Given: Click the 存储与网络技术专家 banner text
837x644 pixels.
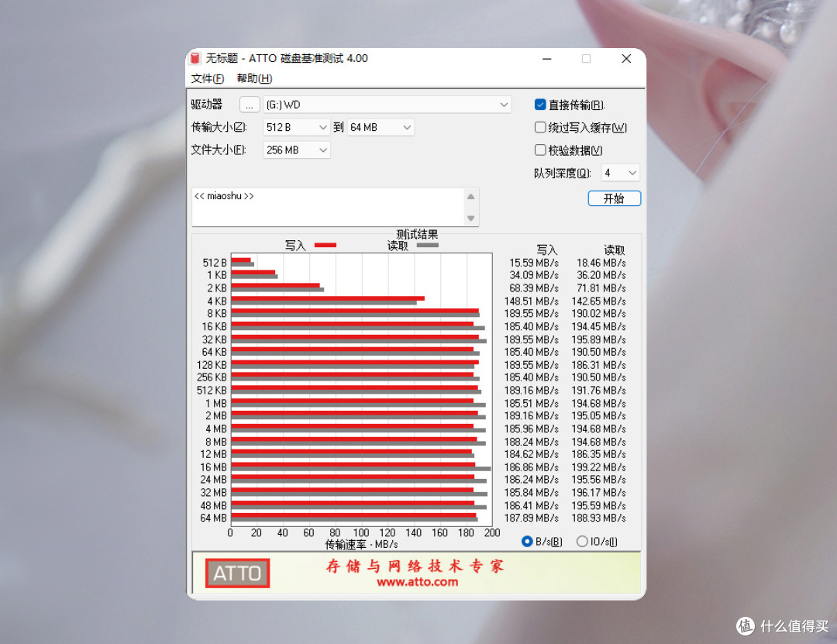Looking at the screenshot, I should point(415,566).
